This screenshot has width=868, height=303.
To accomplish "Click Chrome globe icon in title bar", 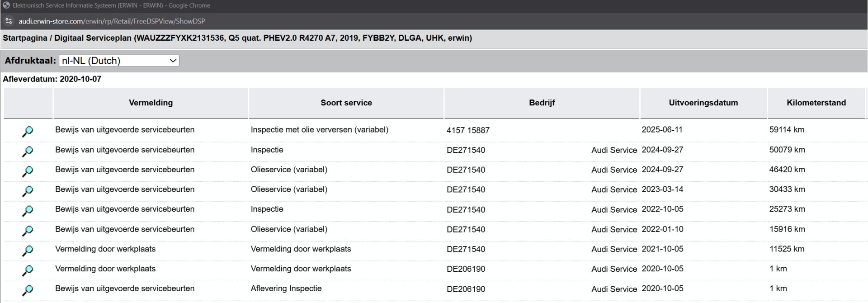I will (x=6, y=5).
